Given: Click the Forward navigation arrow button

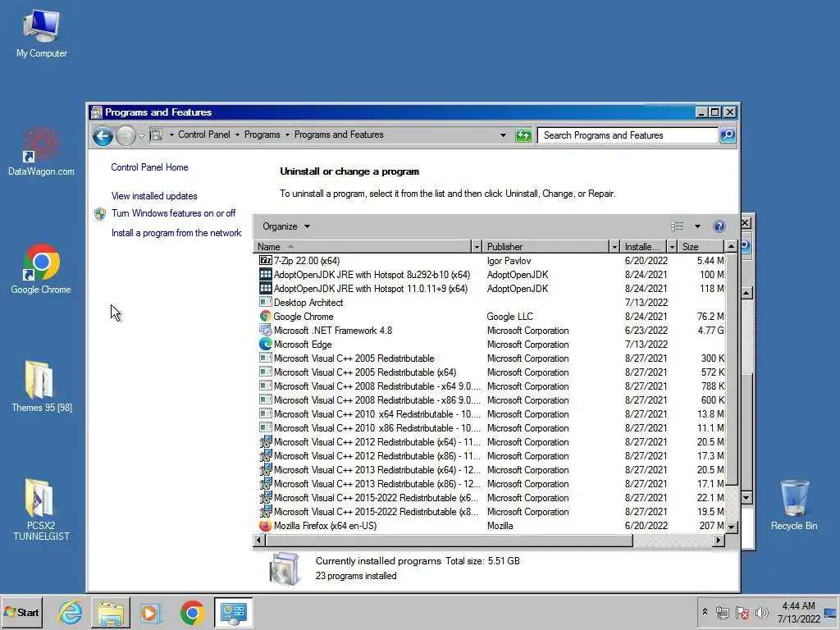Looking at the screenshot, I should click(x=126, y=135).
